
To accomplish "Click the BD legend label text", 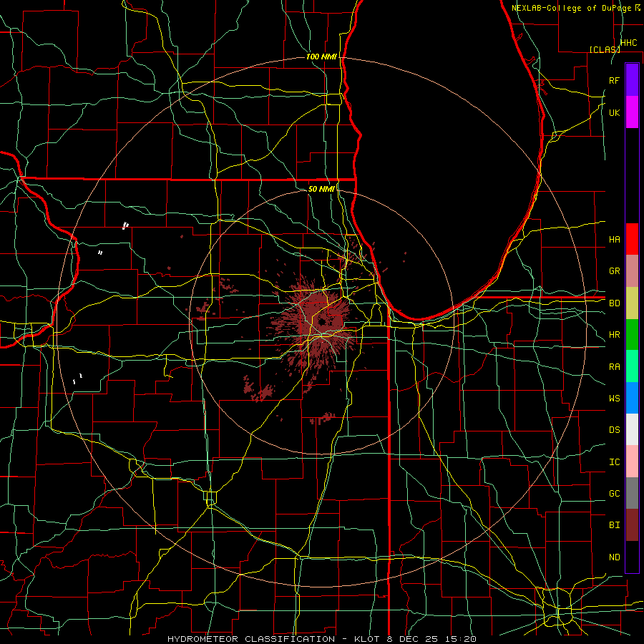I will (614, 303).
